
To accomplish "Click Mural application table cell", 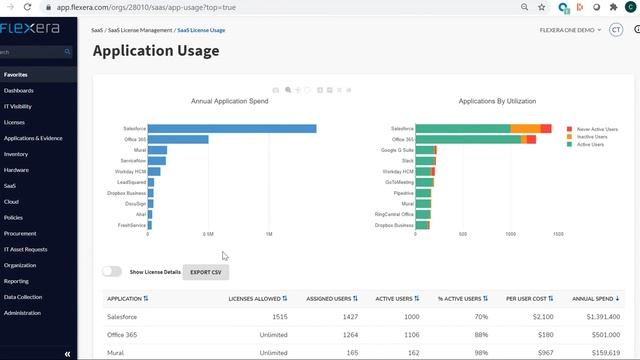I will pos(115,353).
